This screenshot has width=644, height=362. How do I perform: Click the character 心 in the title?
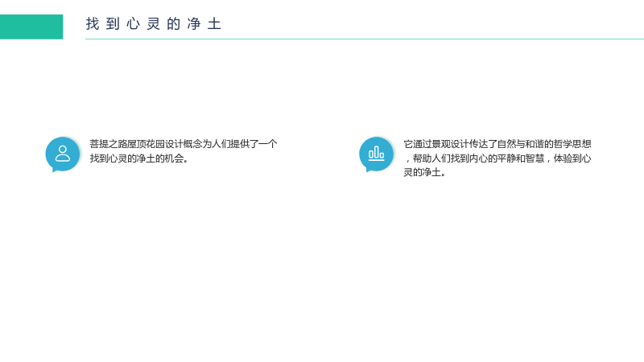133,24
